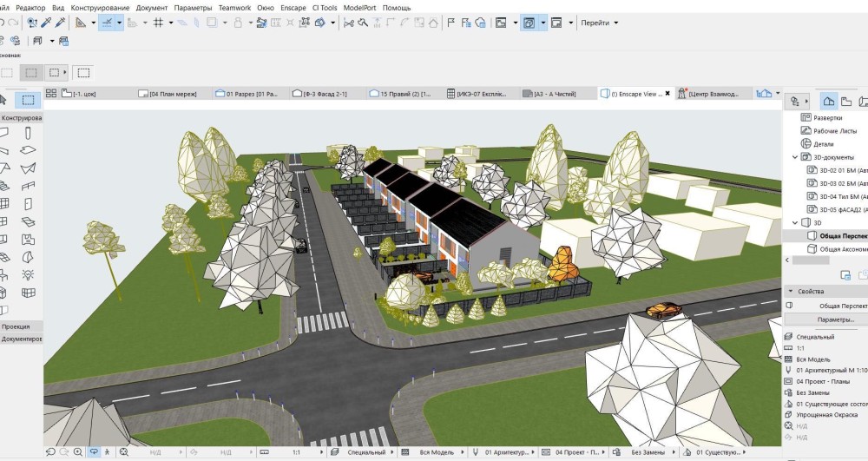Open Project Map view in the navigator
This screenshot has width=868, height=461.
pyautogui.click(x=829, y=102)
